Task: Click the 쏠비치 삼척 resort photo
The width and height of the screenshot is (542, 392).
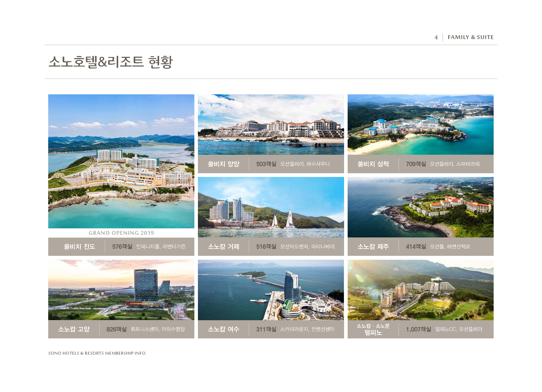Action: point(420,124)
